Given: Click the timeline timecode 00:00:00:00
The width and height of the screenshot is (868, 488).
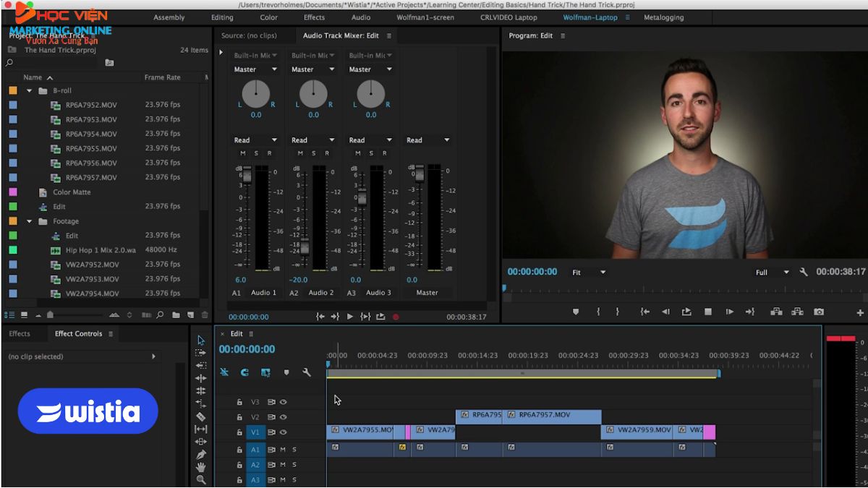Looking at the screenshot, I should coord(247,349).
